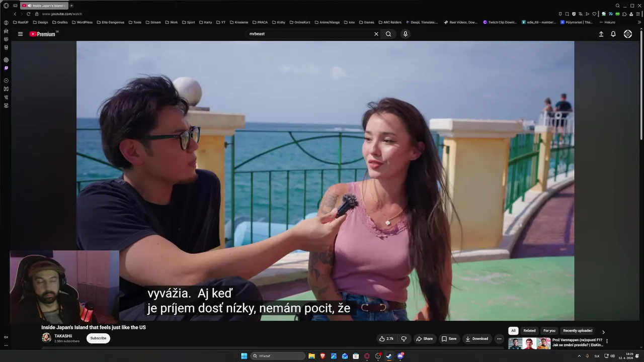Open the Twitch Clip Downloader bookmark
The width and height of the screenshot is (644, 362).
pyautogui.click(x=500, y=22)
